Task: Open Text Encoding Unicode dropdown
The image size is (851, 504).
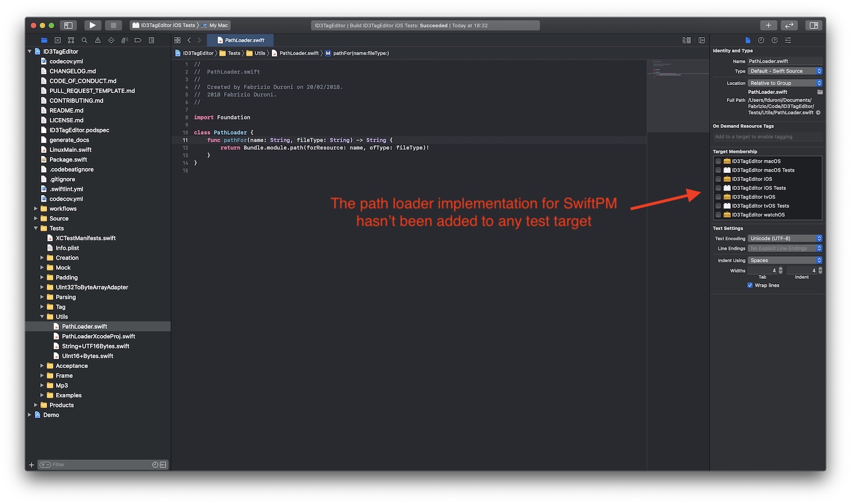Action: coord(785,239)
